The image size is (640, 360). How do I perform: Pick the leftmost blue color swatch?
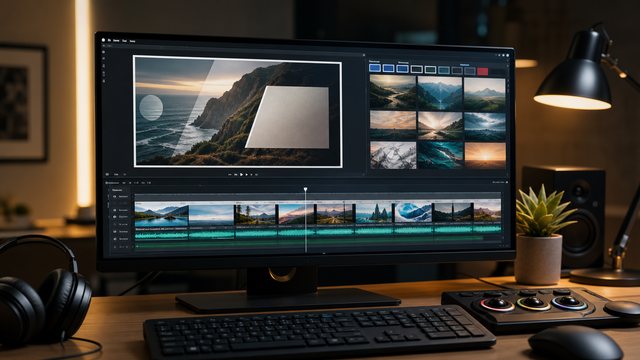pos(375,68)
